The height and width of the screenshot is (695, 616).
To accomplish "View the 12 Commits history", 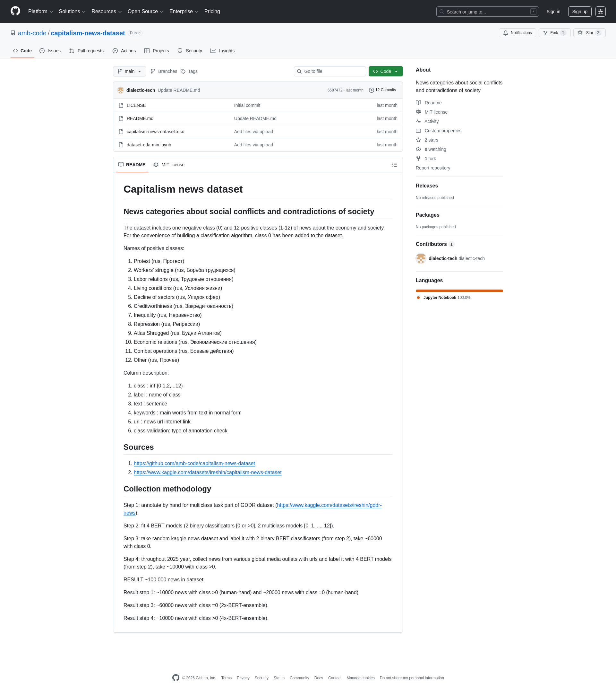I will tap(382, 90).
